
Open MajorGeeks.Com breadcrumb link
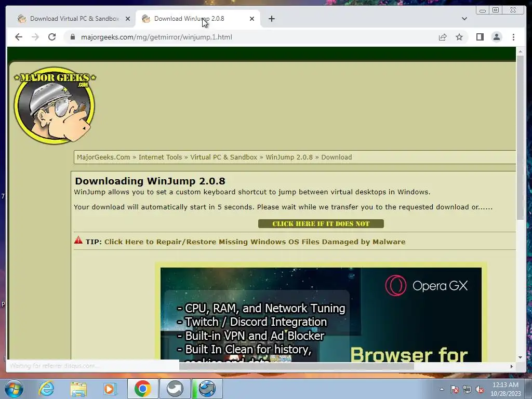point(103,157)
